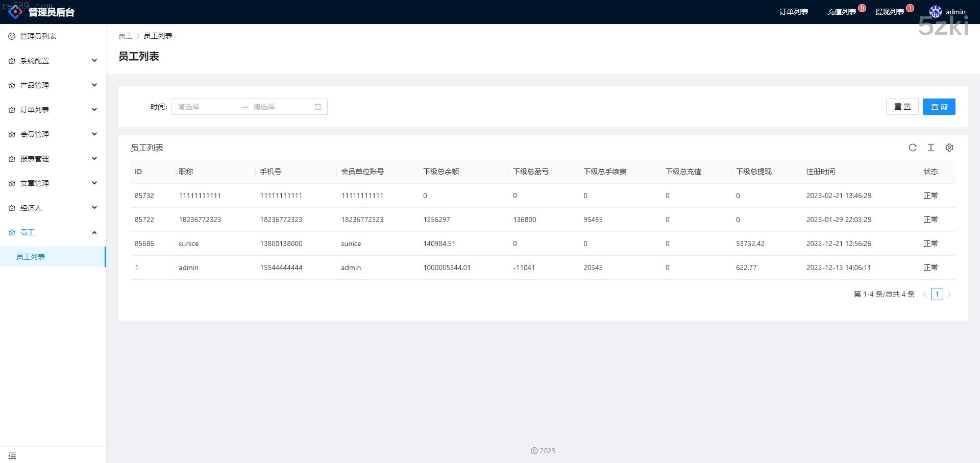980x463 pixels.
Task: Open 充值列表 in the top navigation
Action: coord(841,12)
